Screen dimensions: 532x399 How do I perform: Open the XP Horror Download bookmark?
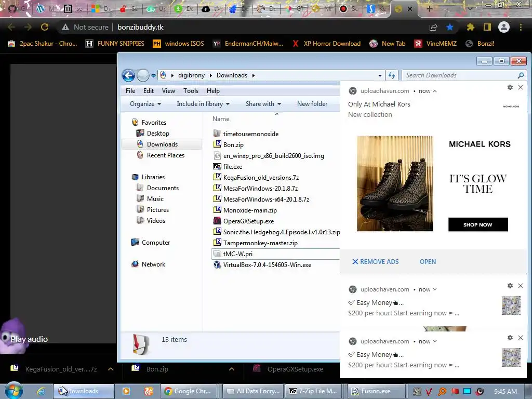click(x=326, y=44)
